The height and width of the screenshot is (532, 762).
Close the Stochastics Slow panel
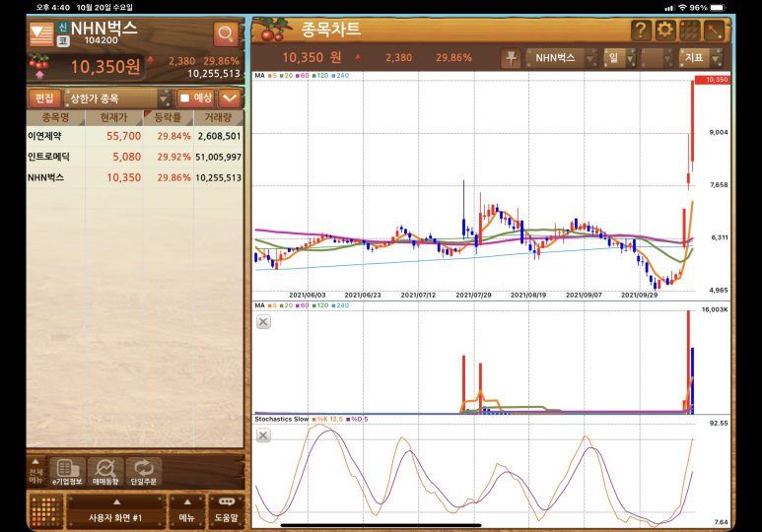(263, 435)
